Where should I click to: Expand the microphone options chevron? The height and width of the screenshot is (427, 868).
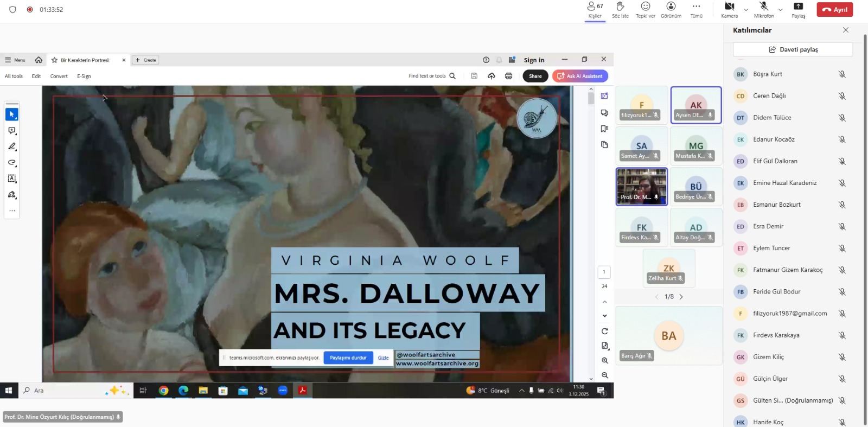click(x=780, y=10)
